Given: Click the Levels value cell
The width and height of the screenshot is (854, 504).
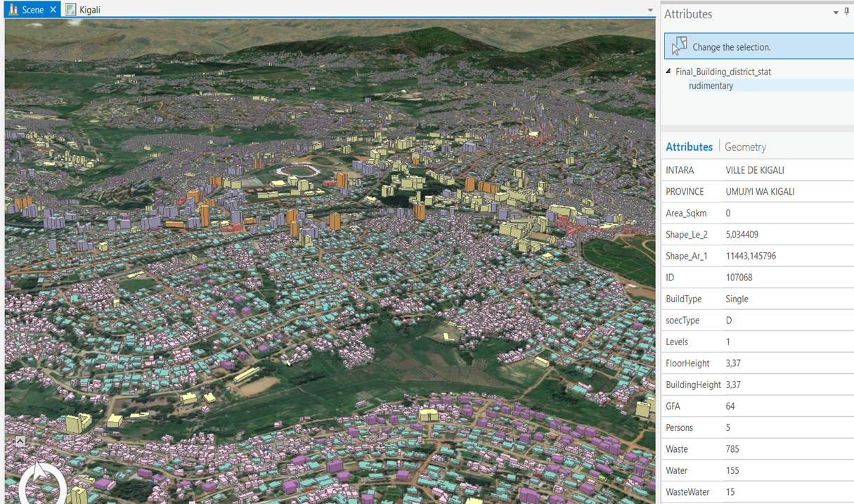Looking at the screenshot, I should point(788,342).
